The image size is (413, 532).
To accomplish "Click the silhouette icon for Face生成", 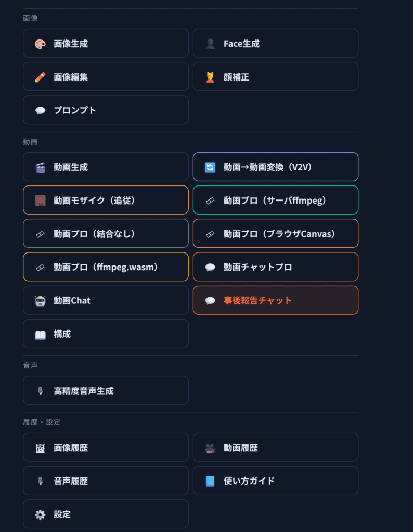I will (x=210, y=44).
